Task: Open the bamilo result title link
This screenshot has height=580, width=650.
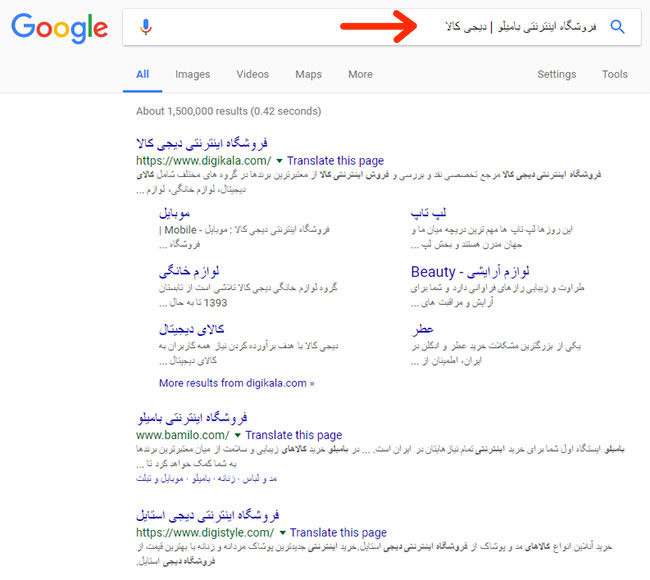Action: (192, 417)
